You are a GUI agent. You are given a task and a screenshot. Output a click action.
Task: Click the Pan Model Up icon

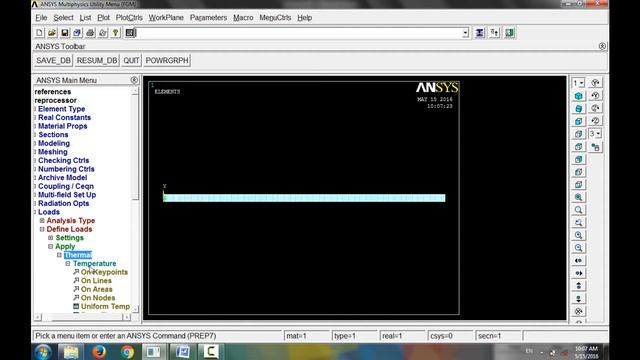click(578, 286)
